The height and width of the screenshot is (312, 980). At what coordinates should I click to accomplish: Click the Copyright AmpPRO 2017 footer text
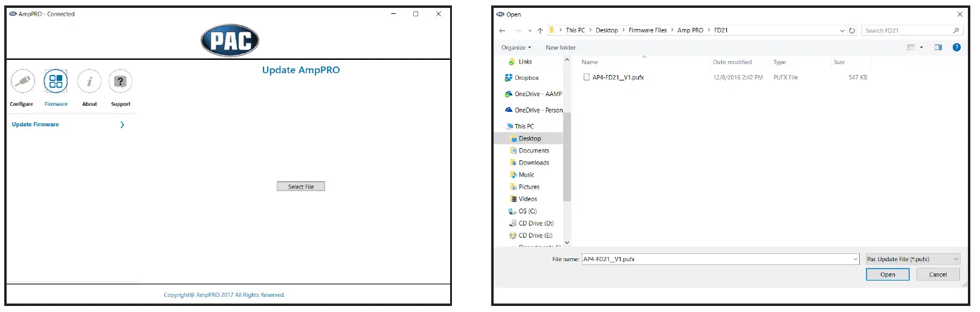pos(224,295)
